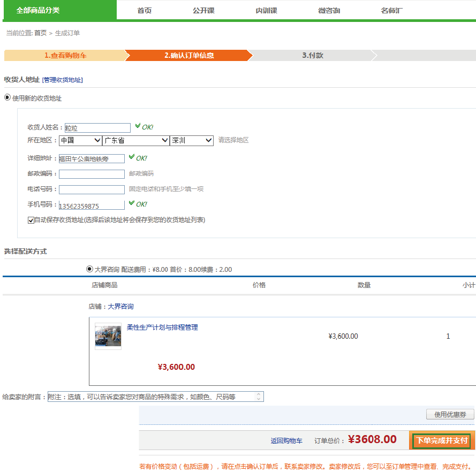This screenshot has width=476, height=472.
Task: Focus the 电话号码 input field
Action: (x=92, y=189)
